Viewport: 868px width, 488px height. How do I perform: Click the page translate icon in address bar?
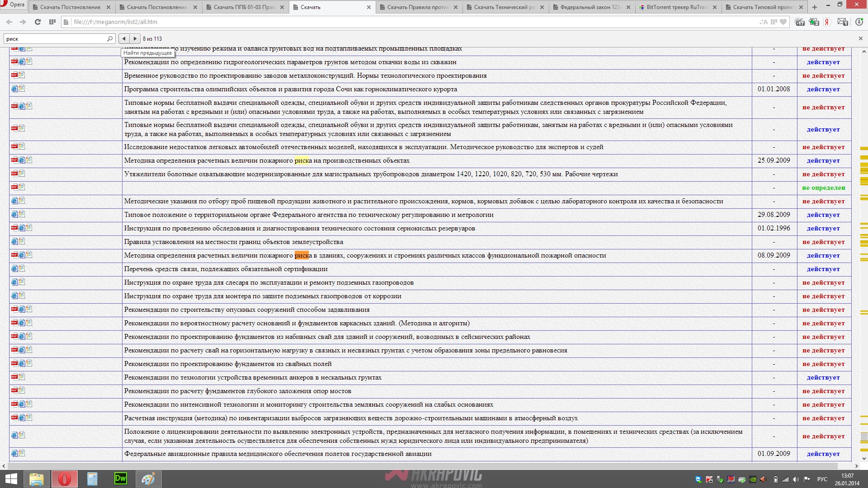[x=764, y=22]
